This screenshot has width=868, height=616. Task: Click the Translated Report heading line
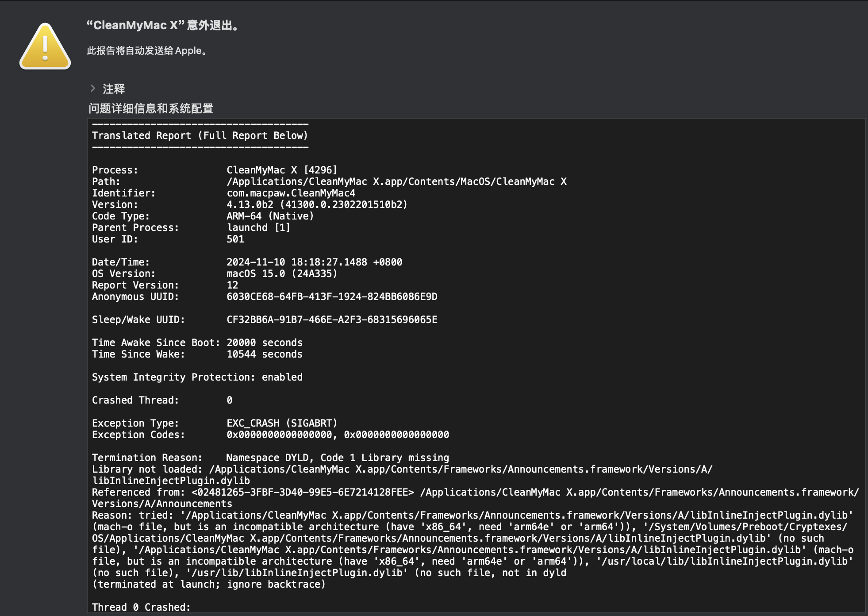[x=200, y=135]
